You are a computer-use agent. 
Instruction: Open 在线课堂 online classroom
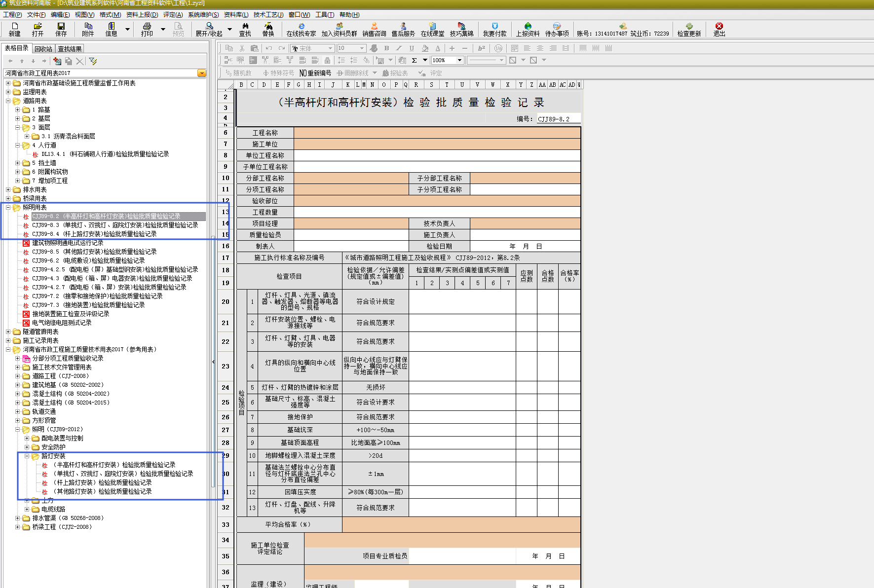(432, 29)
